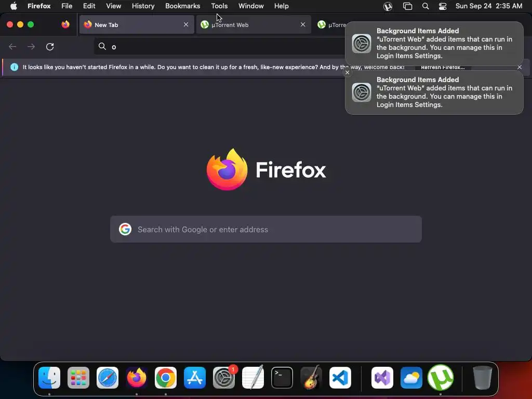
Task: Open the Firefox application menu
Action: tap(39, 6)
